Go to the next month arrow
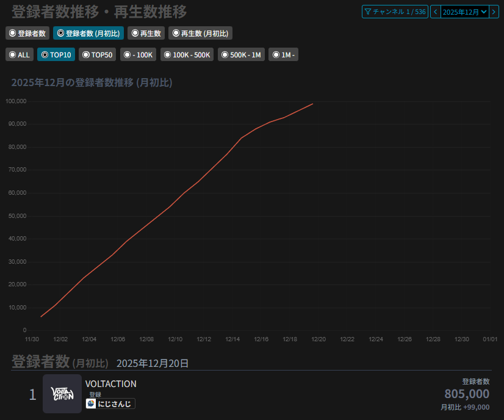Image resolution: width=504 pixels, height=420 pixels. coord(494,12)
